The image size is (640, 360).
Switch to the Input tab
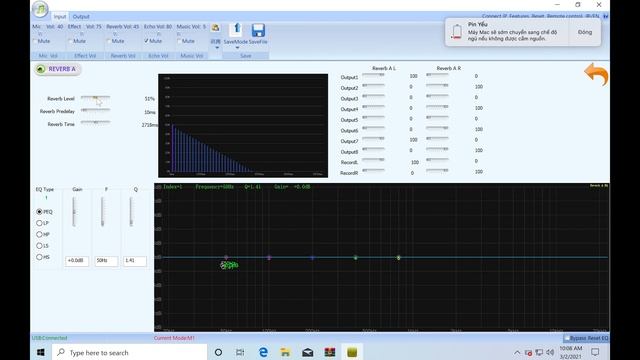tap(60, 17)
